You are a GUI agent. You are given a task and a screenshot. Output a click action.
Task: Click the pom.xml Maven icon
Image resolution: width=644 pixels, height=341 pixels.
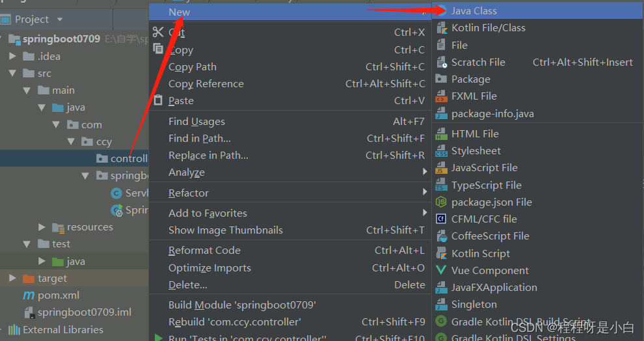(29, 295)
